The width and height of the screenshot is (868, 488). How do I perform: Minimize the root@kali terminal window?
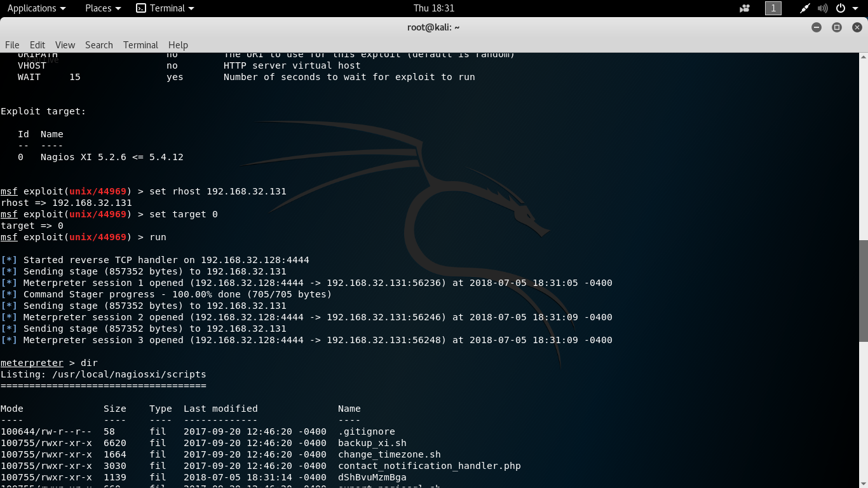817,27
